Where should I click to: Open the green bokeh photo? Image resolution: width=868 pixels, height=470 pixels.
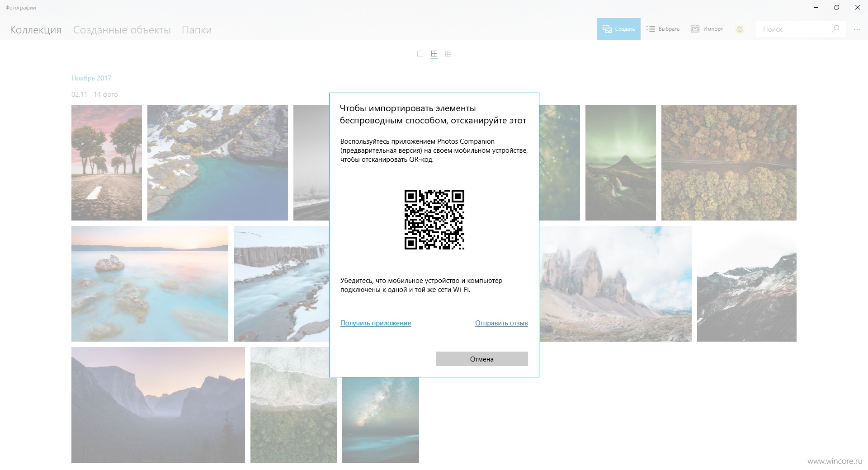pos(560,163)
